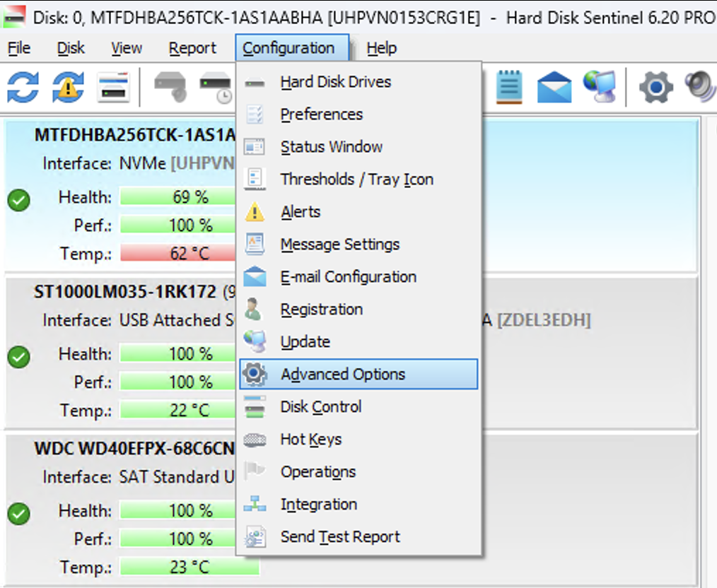Click the Hot Keys keyboard icon
The height and width of the screenshot is (588, 717).
coord(255,440)
